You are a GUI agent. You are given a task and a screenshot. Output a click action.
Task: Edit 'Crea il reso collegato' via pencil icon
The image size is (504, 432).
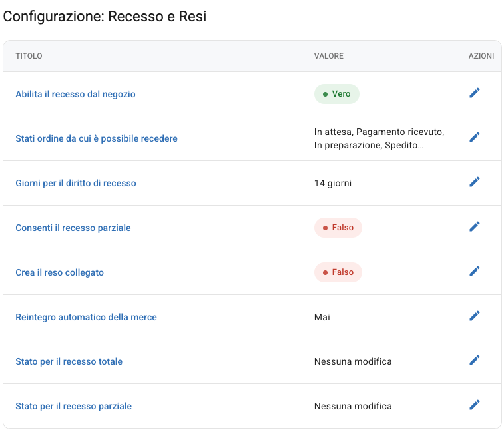475,272
